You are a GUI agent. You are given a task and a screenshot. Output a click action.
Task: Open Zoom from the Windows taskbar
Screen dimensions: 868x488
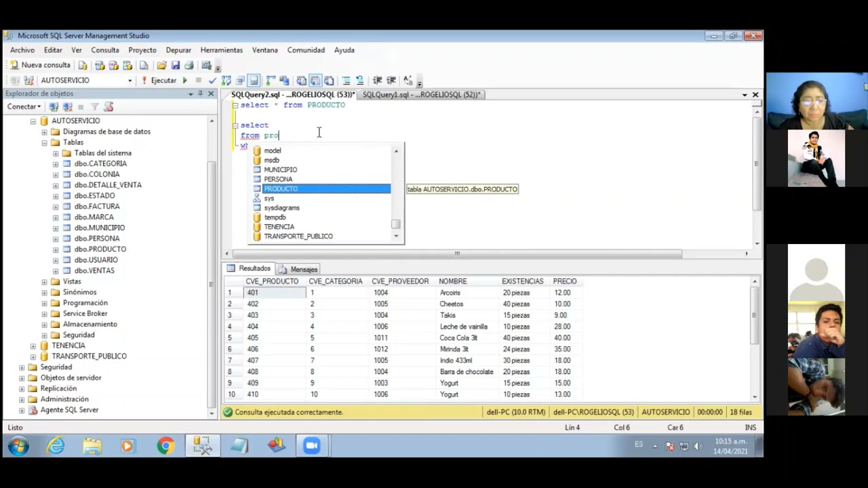click(311, 445)
